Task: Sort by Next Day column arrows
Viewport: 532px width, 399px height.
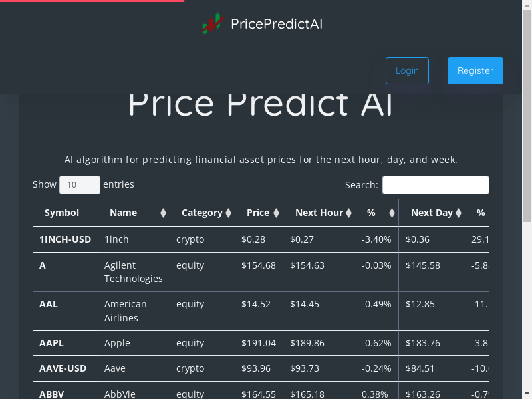Action: point(458,213)
